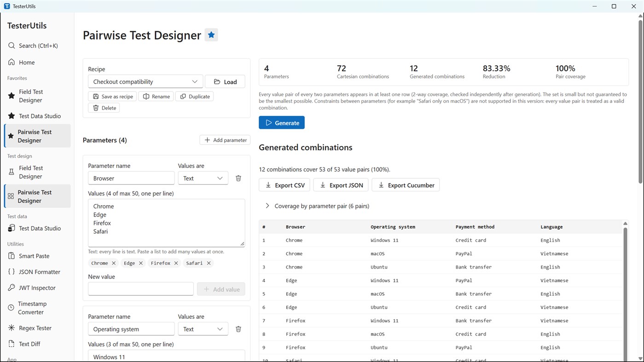Toggle the favorite star beside the page title
644x362 pixels.
[211, 35]
